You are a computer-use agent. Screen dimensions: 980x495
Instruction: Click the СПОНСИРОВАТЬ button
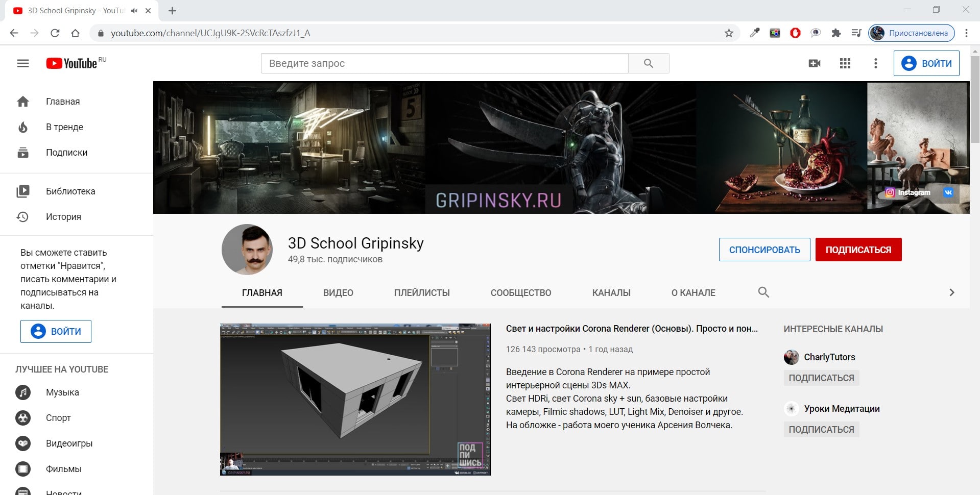coord(764,250)
